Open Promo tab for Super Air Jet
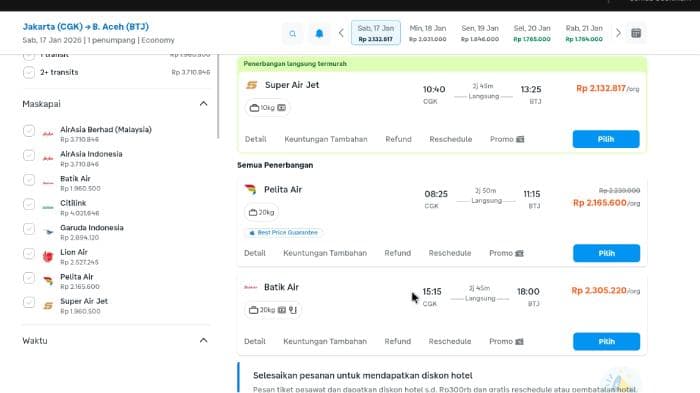The height and width of the screenshot is (393, 700). [507, 139]
